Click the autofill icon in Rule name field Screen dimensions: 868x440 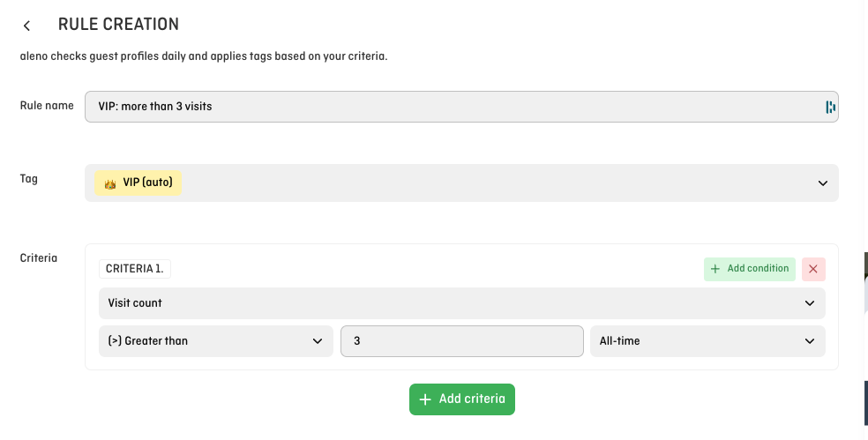[830, 107]
